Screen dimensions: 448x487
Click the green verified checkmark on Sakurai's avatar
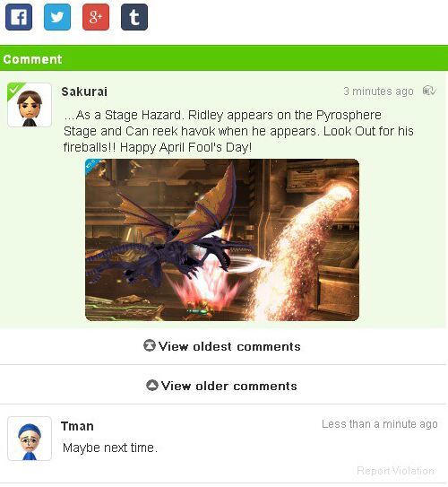click(13, 90)
